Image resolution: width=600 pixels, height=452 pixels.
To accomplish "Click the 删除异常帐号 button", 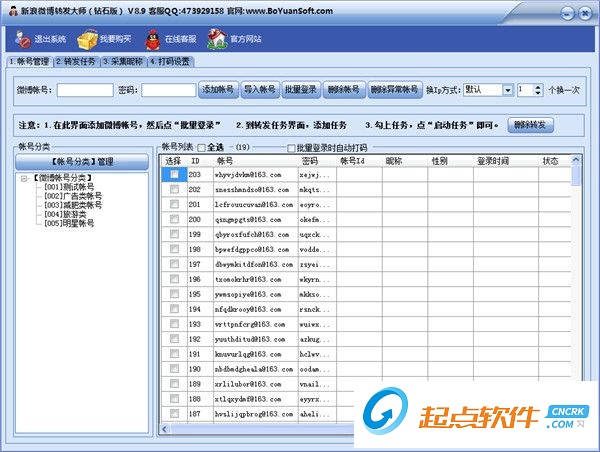I will 395,90.
